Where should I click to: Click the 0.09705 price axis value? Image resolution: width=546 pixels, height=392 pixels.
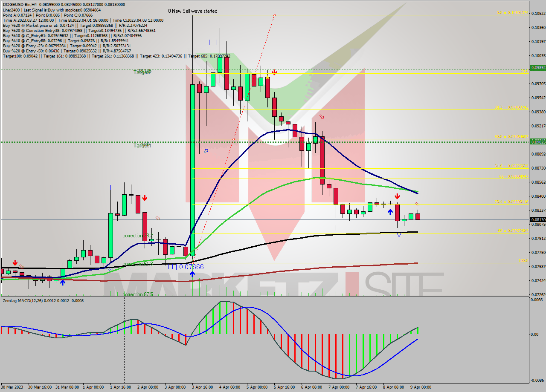[538, 84]
